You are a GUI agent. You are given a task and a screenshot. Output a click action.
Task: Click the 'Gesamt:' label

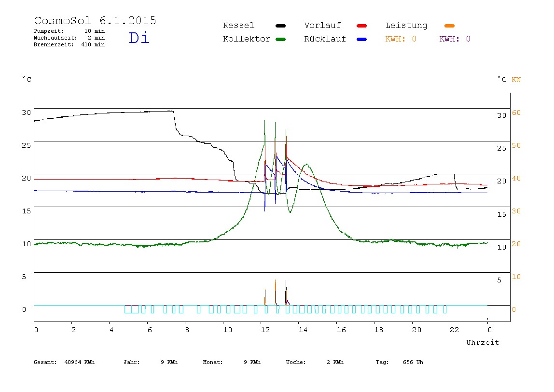point(45,362)
